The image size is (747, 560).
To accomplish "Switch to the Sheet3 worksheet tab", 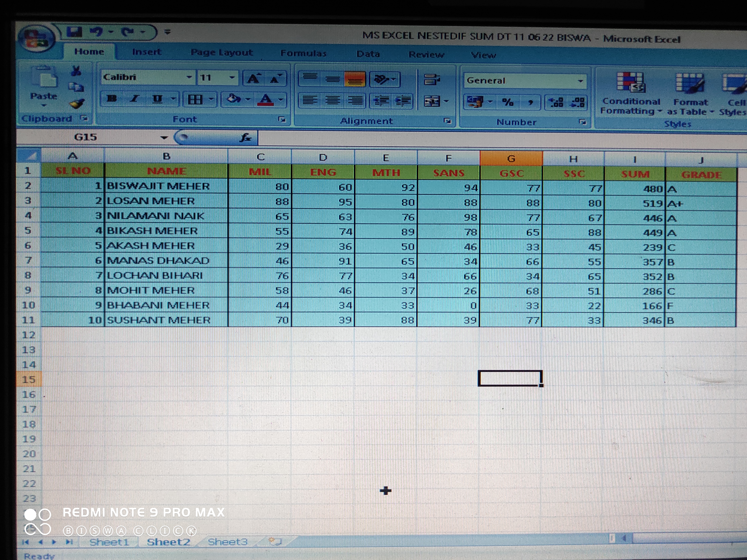I will (227, 542).
